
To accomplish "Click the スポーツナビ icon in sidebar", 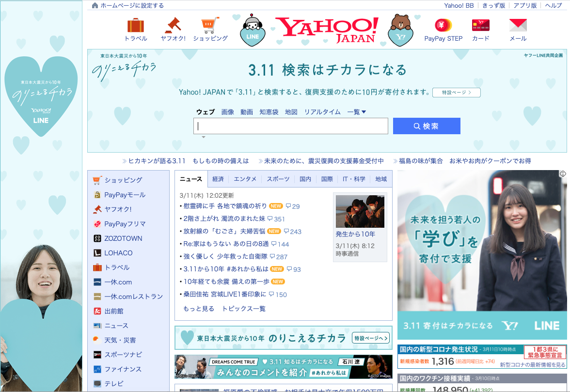I will 97,355.
